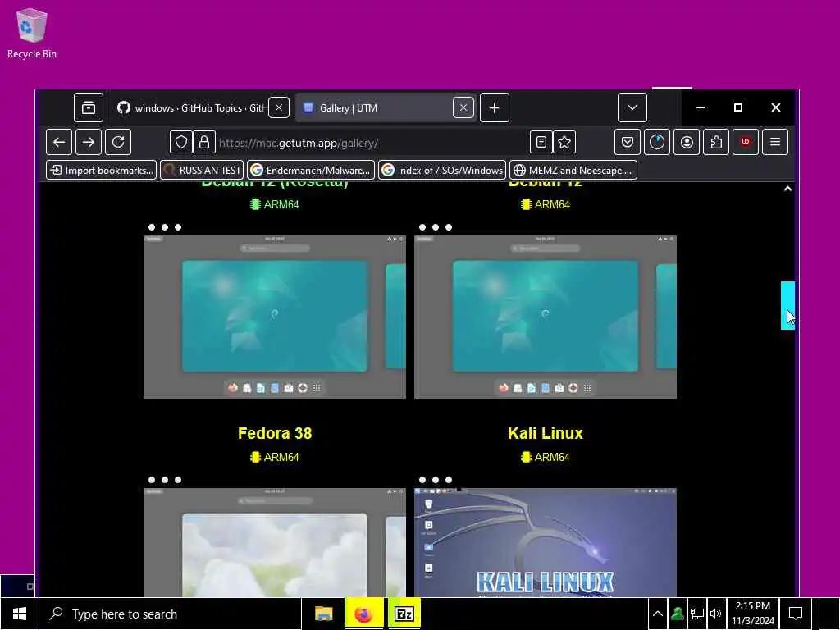Open the Endermanch/Malware bookmark

(x=311, y=171)
